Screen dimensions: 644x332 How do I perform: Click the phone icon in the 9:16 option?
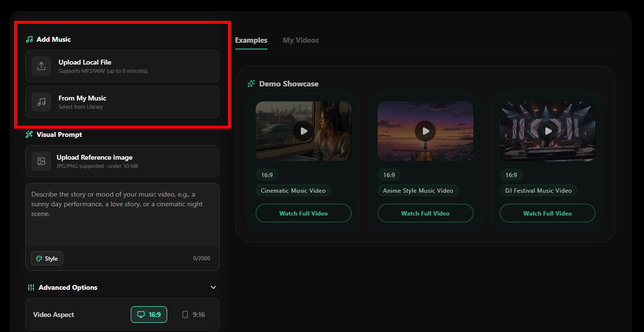[x=185, y=315]
